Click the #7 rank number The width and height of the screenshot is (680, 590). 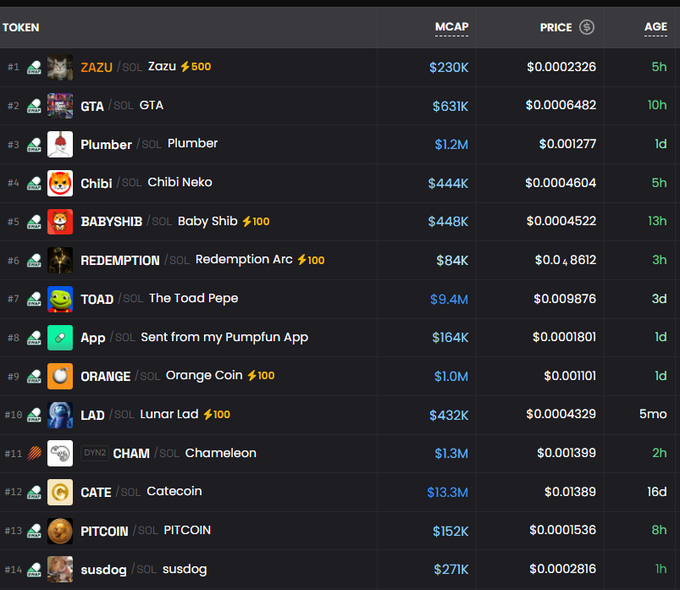pos(13,298)
